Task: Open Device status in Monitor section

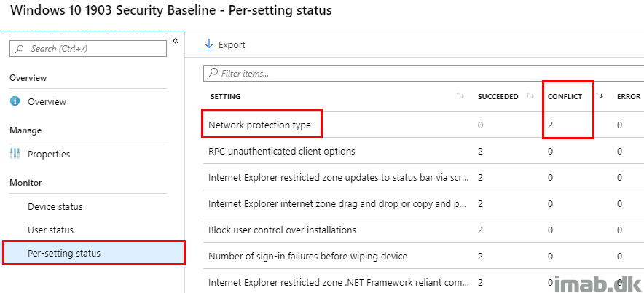Action: click(55, 206)
